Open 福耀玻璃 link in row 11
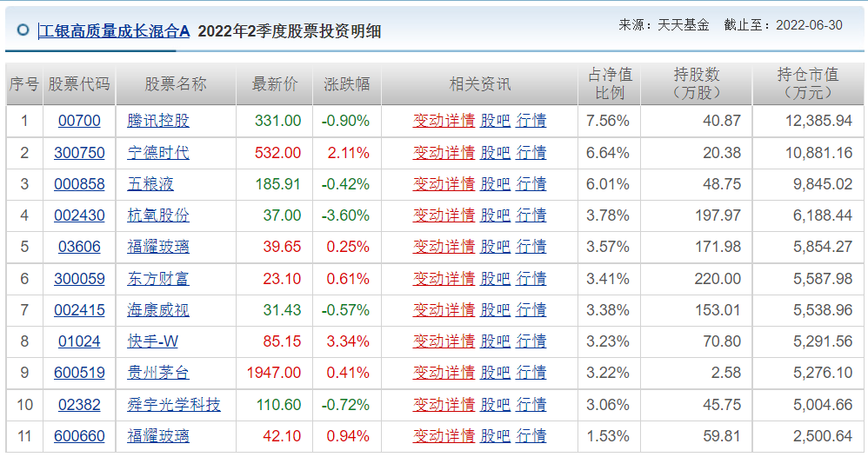This screenshot has height=457, width=868. (158, 436)
